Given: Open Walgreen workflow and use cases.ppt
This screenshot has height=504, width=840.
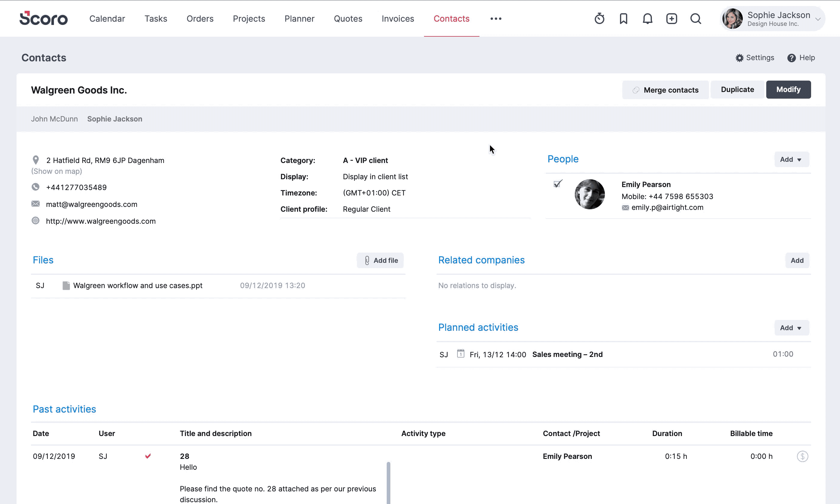Looking at the screenshot, I should point(138,286).
